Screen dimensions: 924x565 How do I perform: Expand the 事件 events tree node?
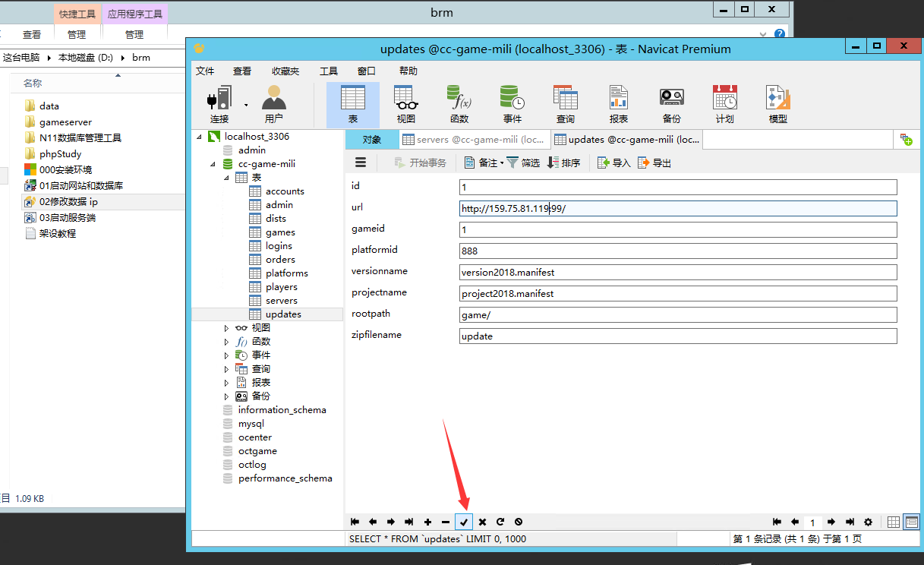(226, 355)
